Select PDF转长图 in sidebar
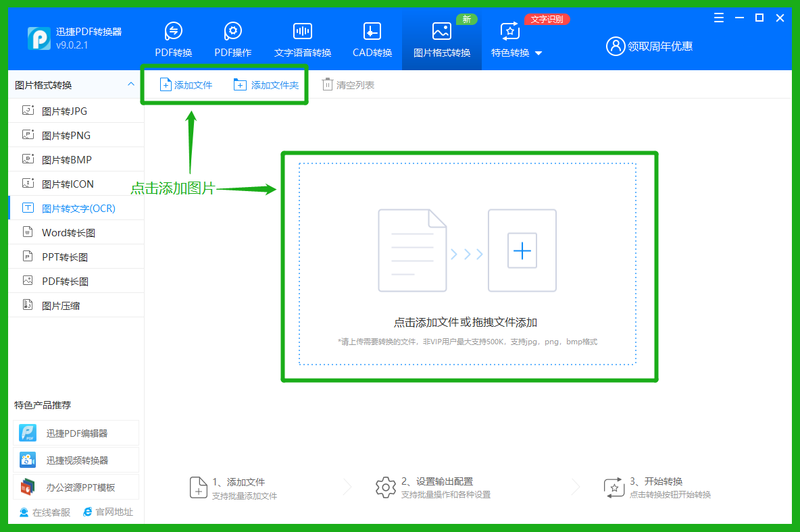The height and width of the screenshot is (532, 800). click(76, 281)
